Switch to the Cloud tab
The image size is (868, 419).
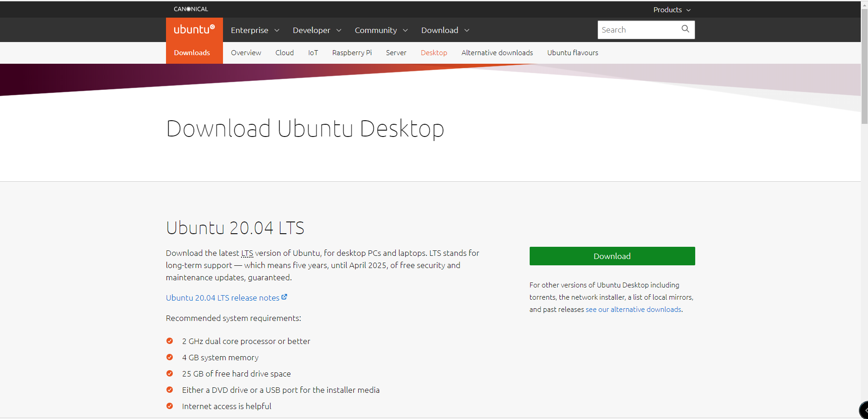coord(285,52)
